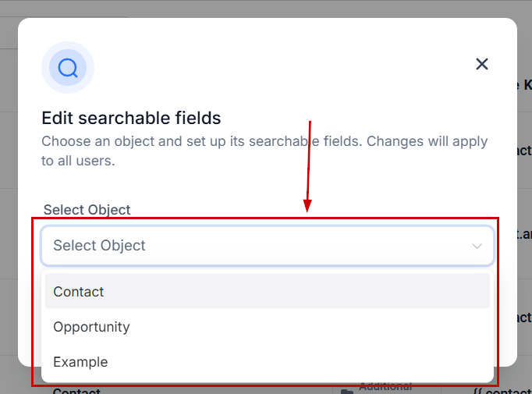Click the "Changes will apply to all users" sentence

pyautogui.click(x=425, y=142)
